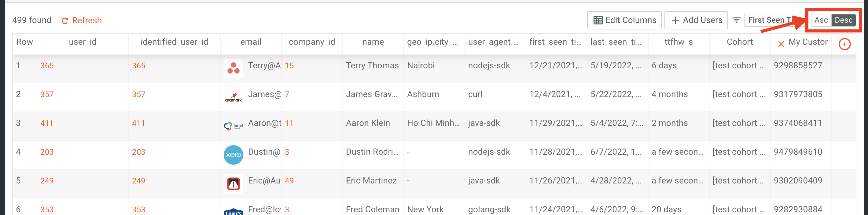Click the red warning logo for Eric Martinez
The height and width of the screenshot is (215, 868).
click(x=233, y=184)
